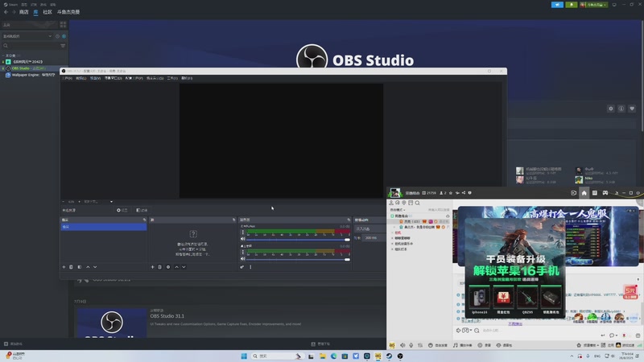
Task: Collapse the top channel room tree node
Action: [392, 216]
